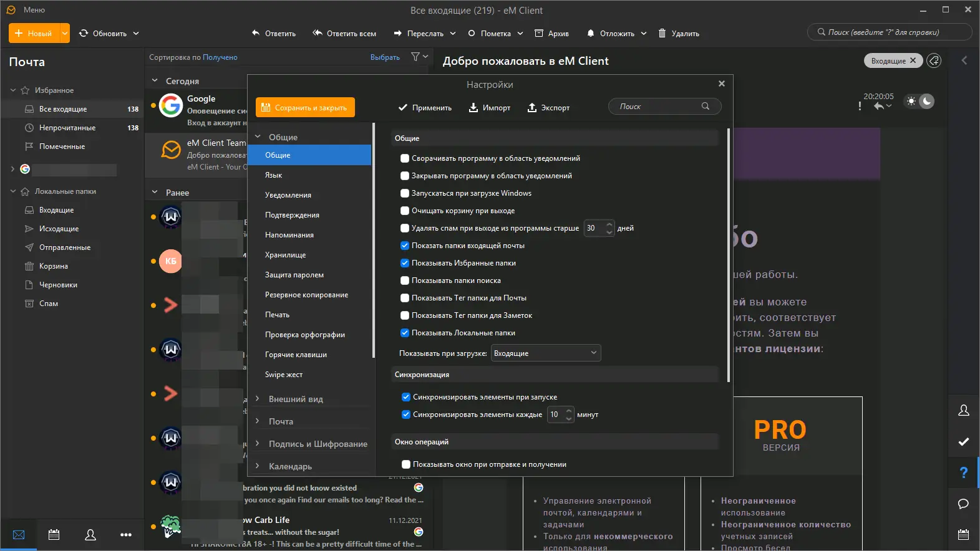Open the 'Показывать при загрузке' dropdown
This screenshot has height=551, width=980.
(546, 353)
